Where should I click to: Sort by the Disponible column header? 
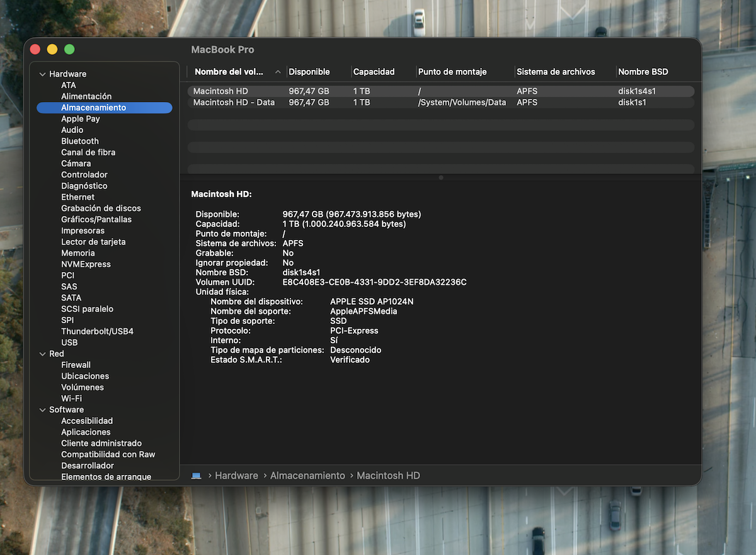(x=309, y=72)
